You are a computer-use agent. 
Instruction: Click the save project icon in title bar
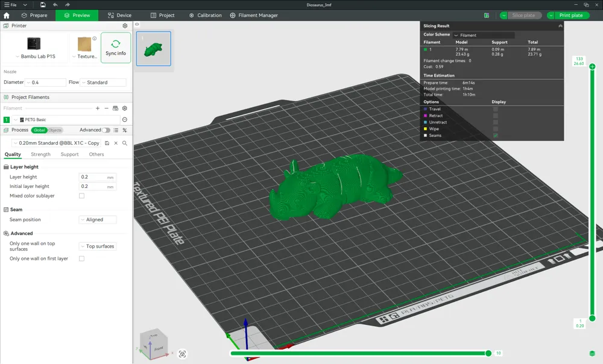pyautogui.click(x=43, y=5)
